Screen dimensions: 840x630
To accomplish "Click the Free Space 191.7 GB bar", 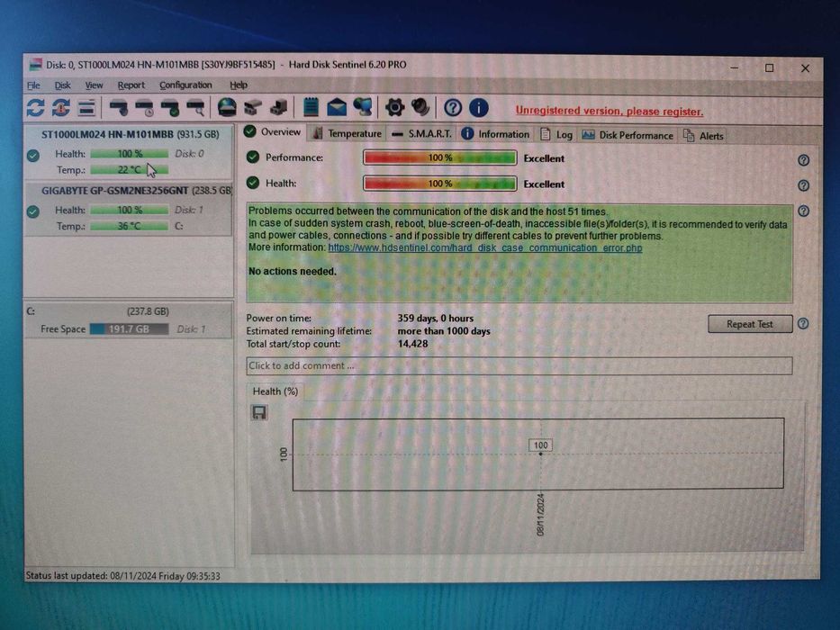I will [x=129, y=328].
